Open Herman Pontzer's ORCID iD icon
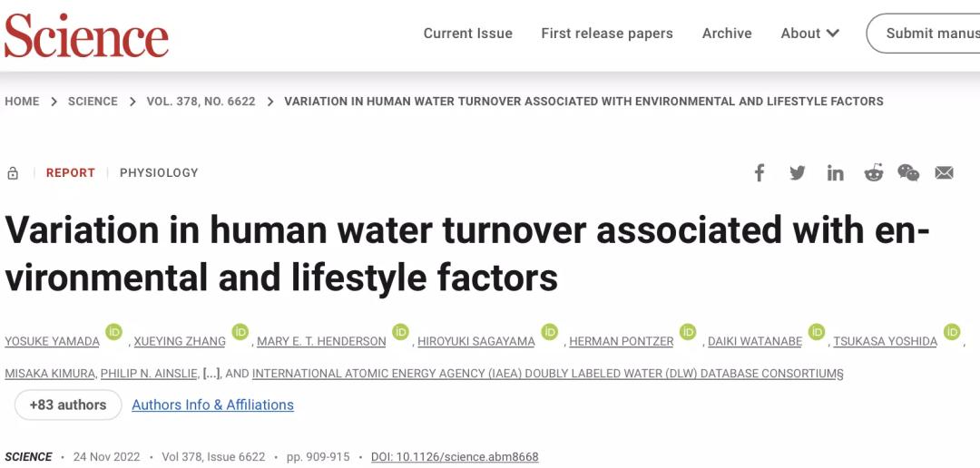The width and height of the screenshot is (980, 468). [x=688, y=333]
